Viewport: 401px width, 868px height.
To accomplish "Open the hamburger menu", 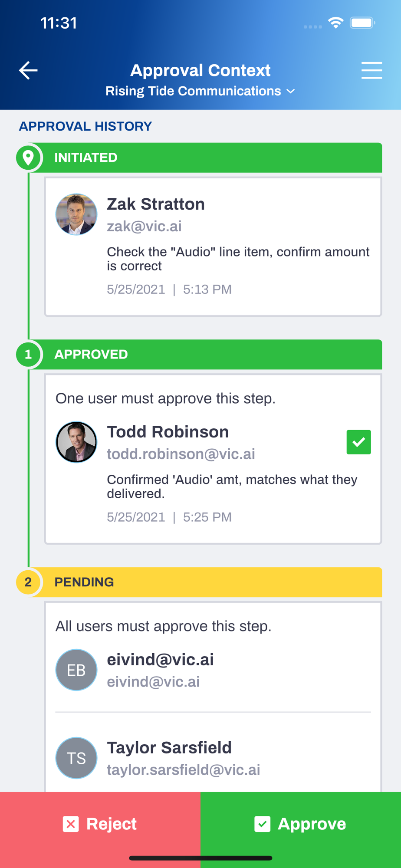I will coord(371,70).
